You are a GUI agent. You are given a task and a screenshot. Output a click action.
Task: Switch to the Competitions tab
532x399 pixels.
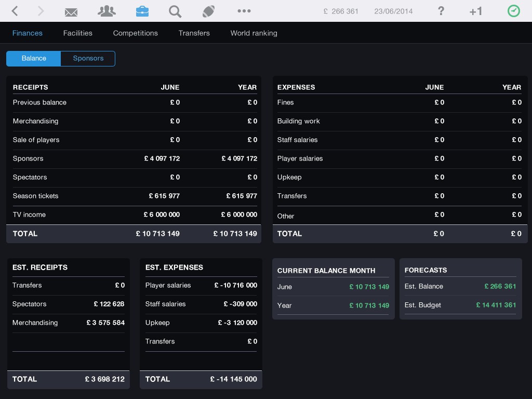coord(136,33)
